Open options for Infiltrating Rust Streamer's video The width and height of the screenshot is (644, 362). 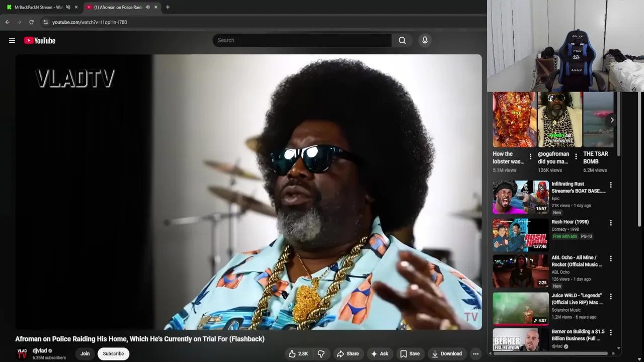(611, 186)
